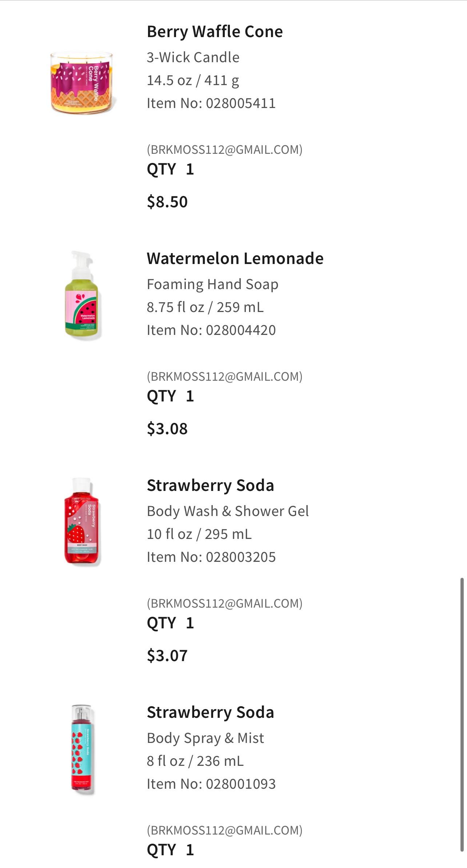Tap Item No: 028004420
This screenshot has height=868, width=467.
pos(211,330)
